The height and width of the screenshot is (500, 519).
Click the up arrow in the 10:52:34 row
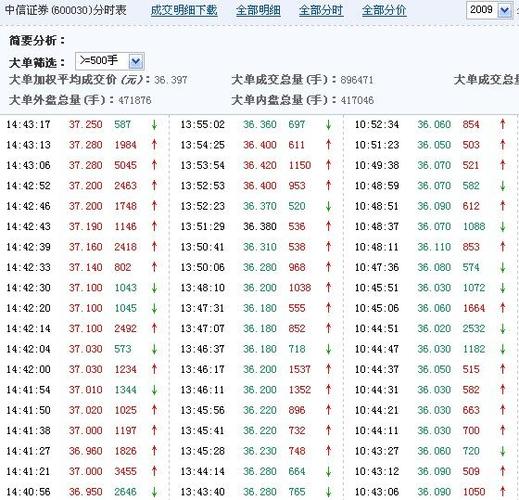(x=503, y=125)
